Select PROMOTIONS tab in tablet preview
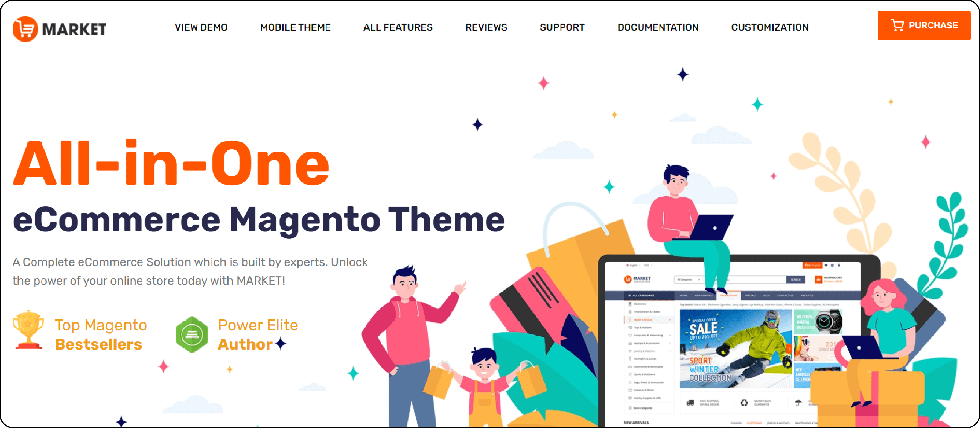This screenshot has height=428, width=980. [728, 296]
